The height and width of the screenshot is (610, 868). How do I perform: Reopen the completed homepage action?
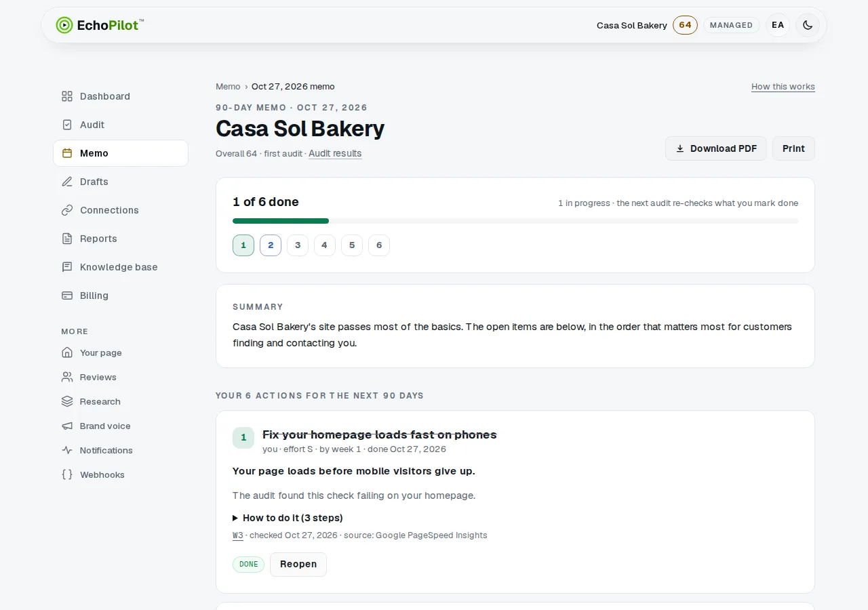(x=298, y=564)
